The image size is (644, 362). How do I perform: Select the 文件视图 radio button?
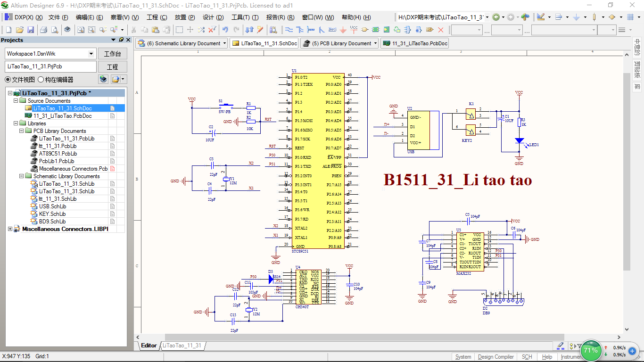[8, 80]
